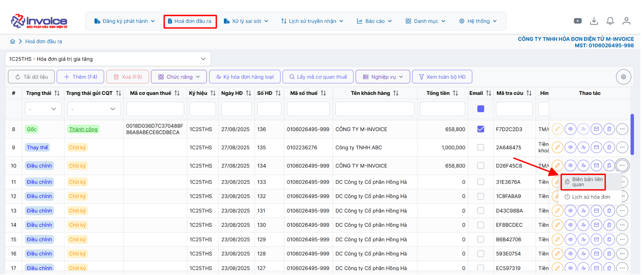Copy invoice 136 using the duplicate icon
Viewport: 644px width, 275px height.
[609, 129]
